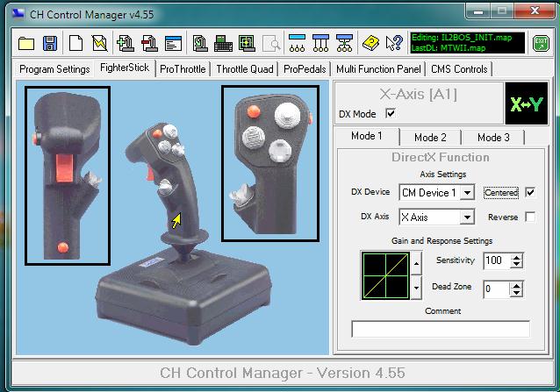Click the Sensitivity value field
This screenshot has width=560, height=392.
(497, 260)
